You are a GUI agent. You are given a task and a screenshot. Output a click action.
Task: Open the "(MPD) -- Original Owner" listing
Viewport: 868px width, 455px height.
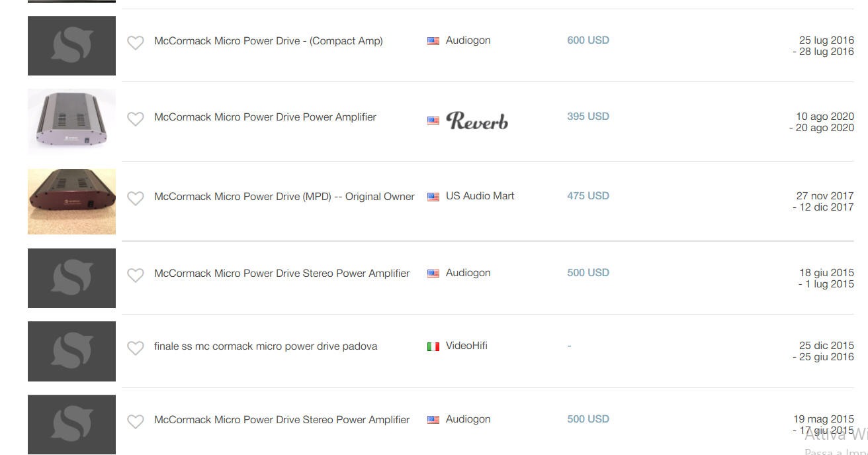284,197
